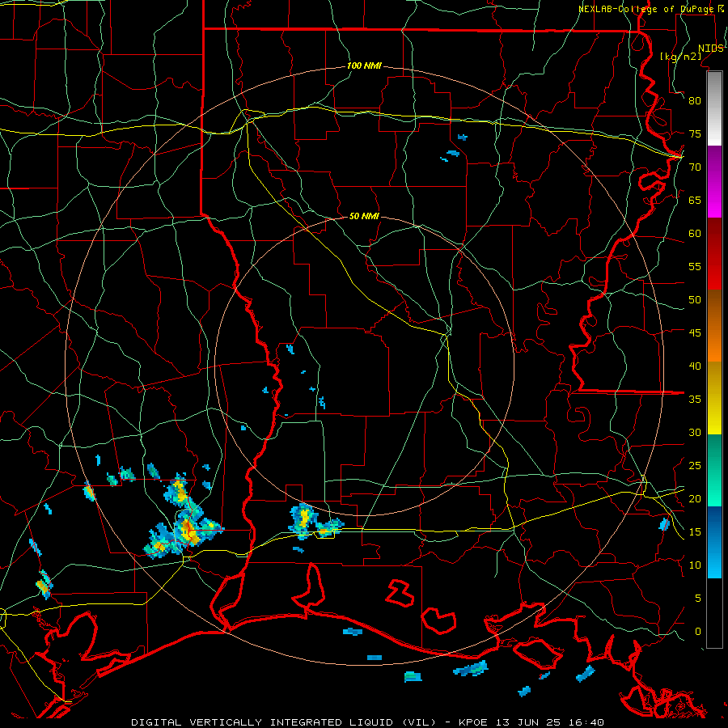Click the 20 tick label on the scale
The image size is (728, 728).
[x=695, y=499]
